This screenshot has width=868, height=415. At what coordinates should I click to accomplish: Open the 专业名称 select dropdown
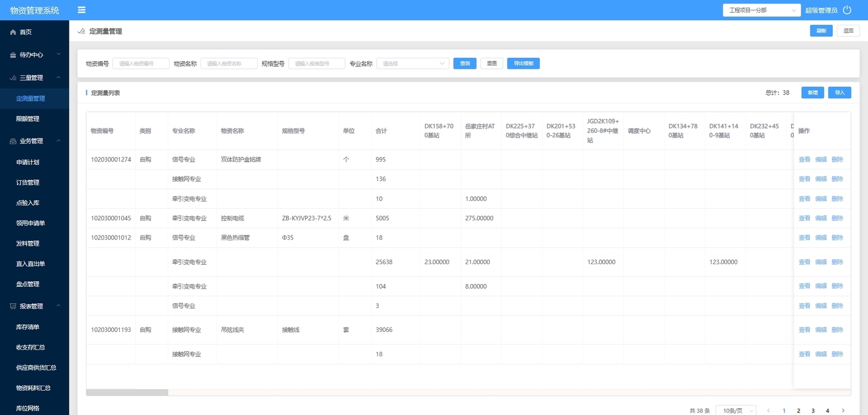click(413, 64)
